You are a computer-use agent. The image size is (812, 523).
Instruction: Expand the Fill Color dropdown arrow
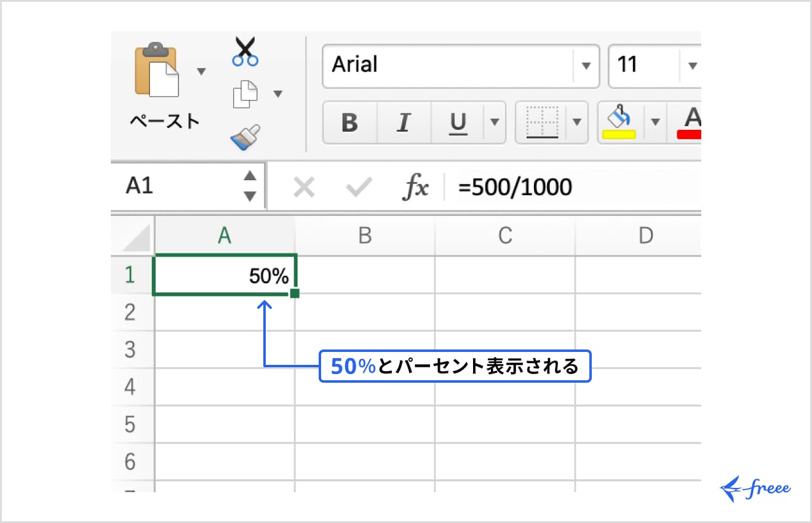tap(656, 122)
